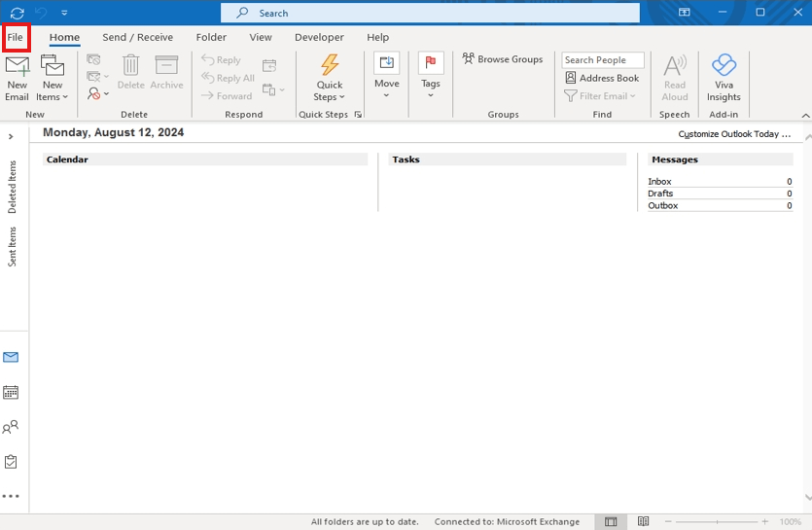Click the Read Aloud button
The height and width of the screenshot is (530, 812).
(675, 78)
